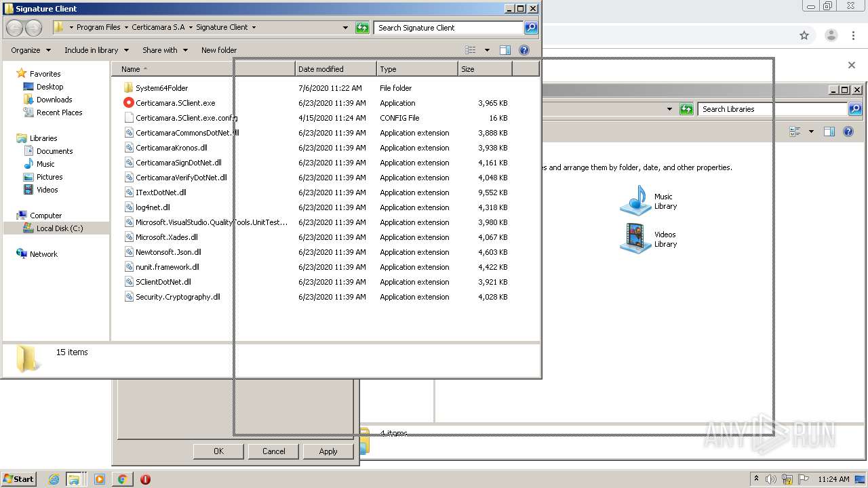Expand the Program Files breadcrumb arrow
The image size is (868, 488).
click(x=126, y=28)
